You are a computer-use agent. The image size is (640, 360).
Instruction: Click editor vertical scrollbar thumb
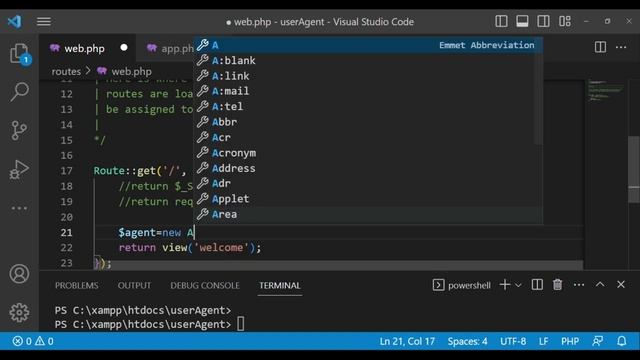(x=634, y=169)
